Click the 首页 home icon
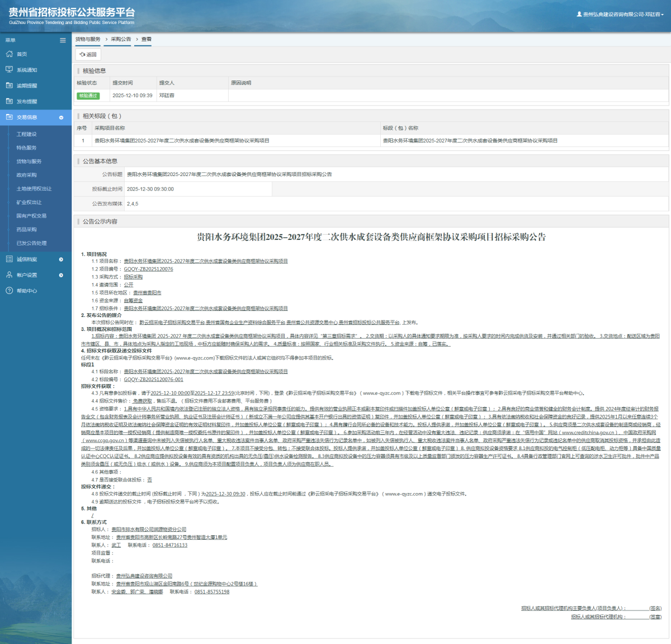This screenshot has height=644, width=671. pos(9,54)
